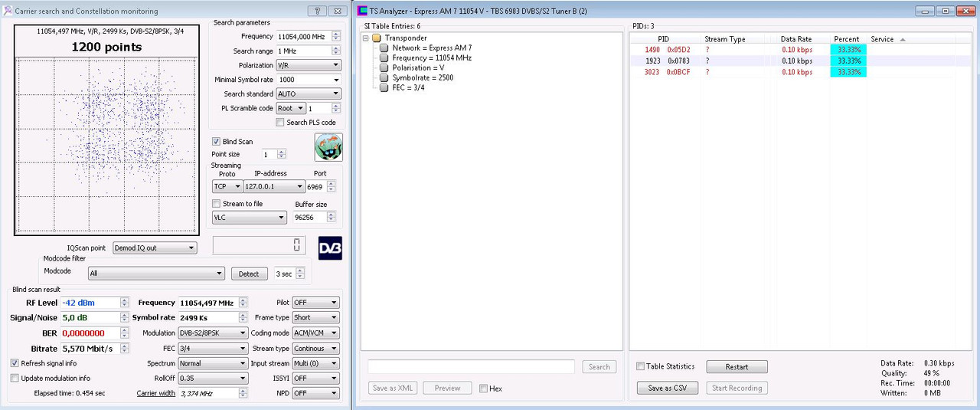Image resolution: width=980 pixels, height=410 pixels.
Task: Open the Stream type dropdown
Action: point(315,348)
